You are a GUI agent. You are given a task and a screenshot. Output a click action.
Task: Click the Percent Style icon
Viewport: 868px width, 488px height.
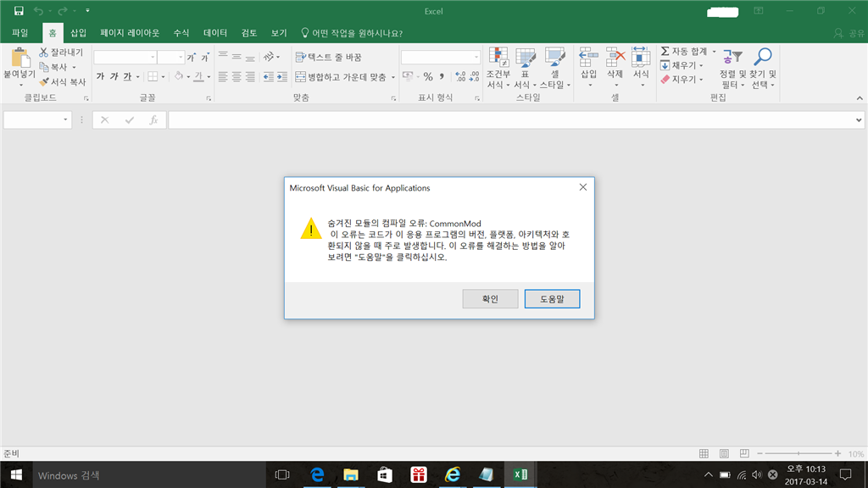tap(428, 77)
